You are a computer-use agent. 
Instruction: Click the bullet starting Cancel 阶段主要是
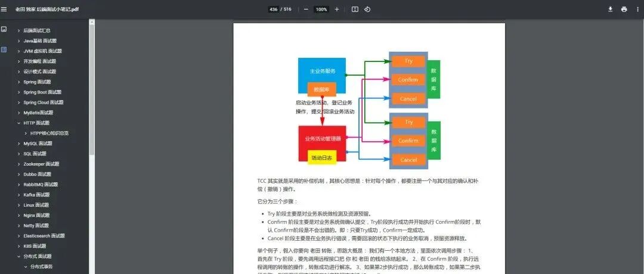(367, 238)
